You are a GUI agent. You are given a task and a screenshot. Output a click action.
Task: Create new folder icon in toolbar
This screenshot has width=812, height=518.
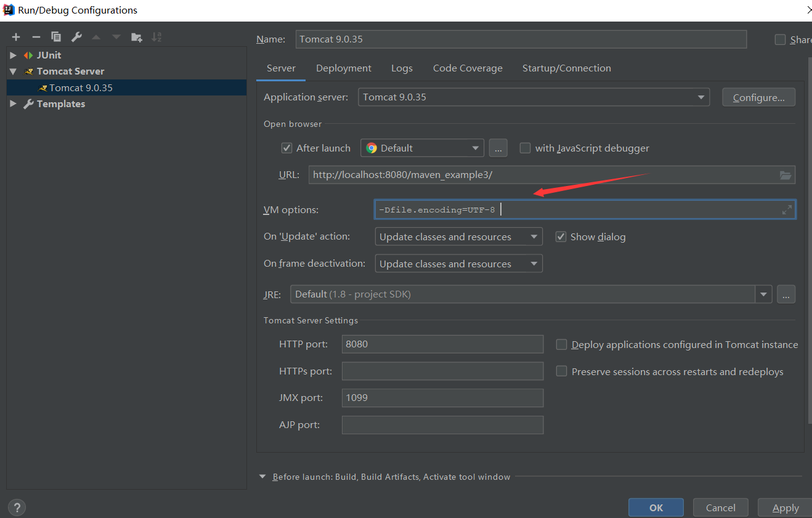(137, 37)
